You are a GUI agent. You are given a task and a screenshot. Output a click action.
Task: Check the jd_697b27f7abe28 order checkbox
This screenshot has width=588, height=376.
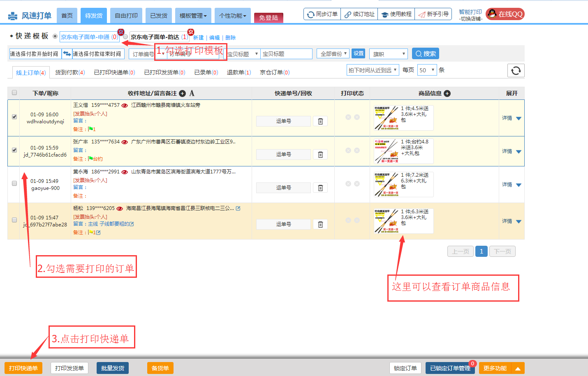point(14,220)
